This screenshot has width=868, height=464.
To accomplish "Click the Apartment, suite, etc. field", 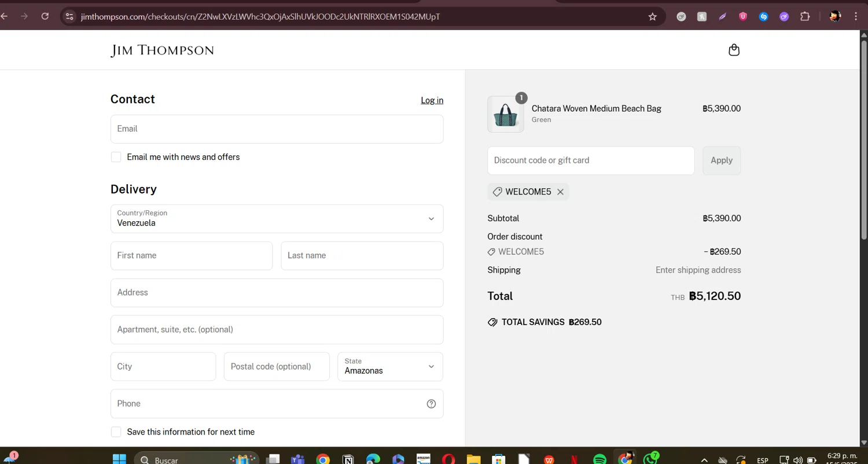I will tap(277, 330).
